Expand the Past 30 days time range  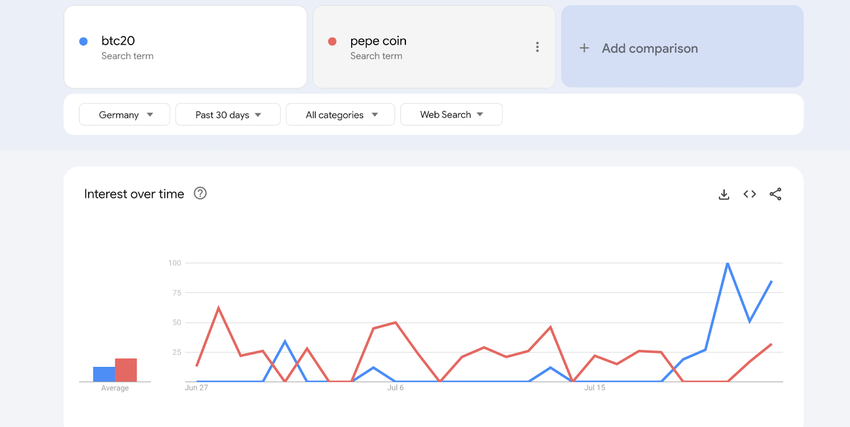point(228,115)
